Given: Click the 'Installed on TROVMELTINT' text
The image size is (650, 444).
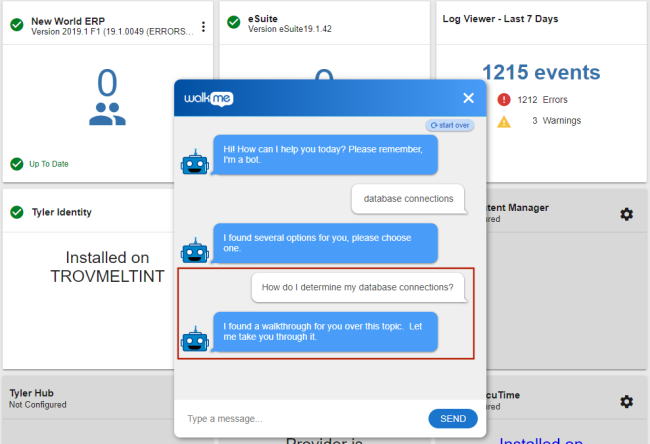Looking at the screenshot, I should click(x=107, y=267).
